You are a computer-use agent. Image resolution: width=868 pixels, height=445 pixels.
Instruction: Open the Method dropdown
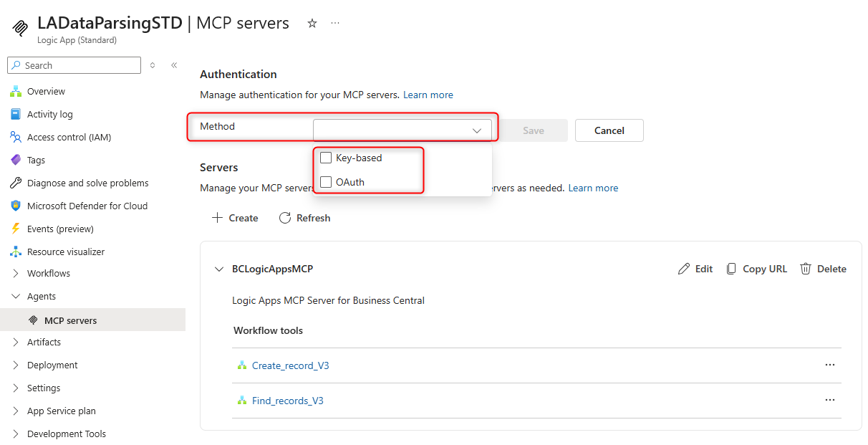[402, 130]
